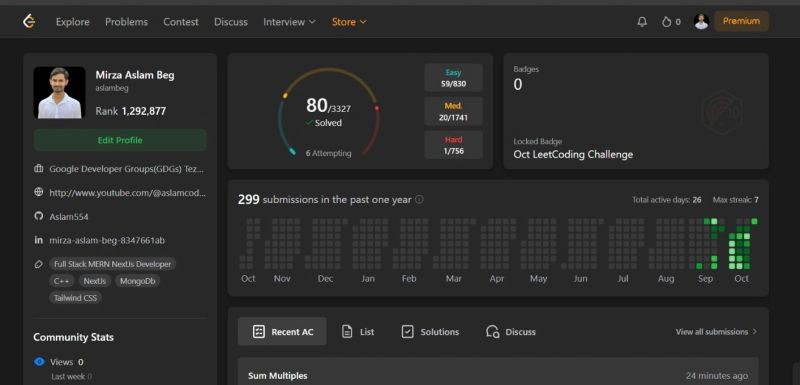Click the Premium button
800x385 pixels.
click(741, 21)
